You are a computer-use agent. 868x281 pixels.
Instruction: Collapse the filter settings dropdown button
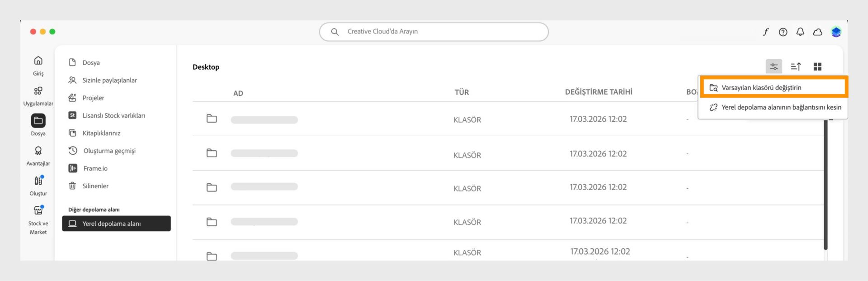[774, 67]
